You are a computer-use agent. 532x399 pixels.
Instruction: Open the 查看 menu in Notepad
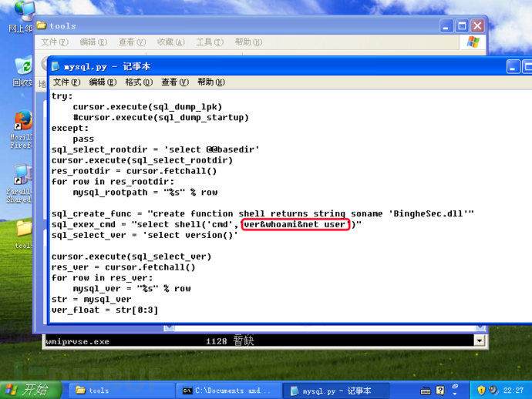click(175, 82)
